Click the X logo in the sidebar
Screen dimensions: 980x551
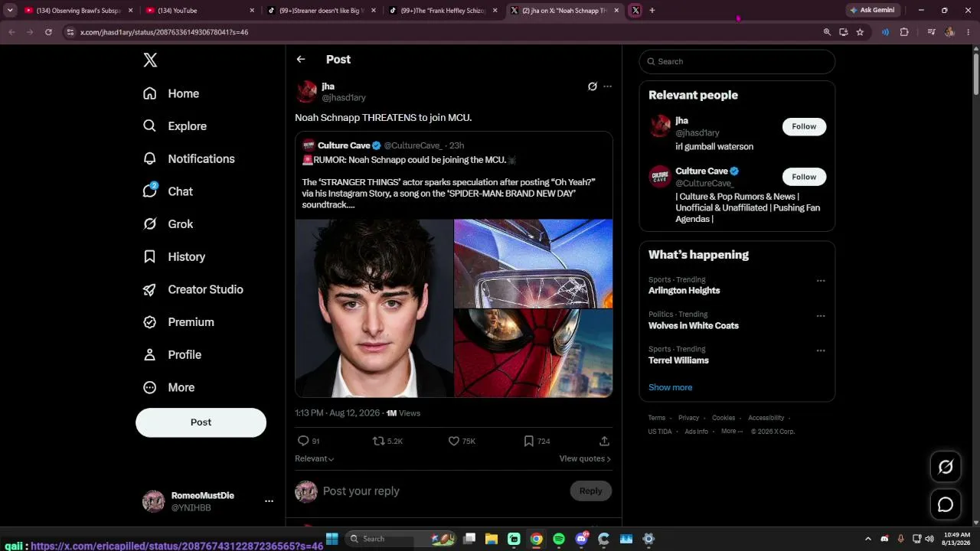pos(150,60)
